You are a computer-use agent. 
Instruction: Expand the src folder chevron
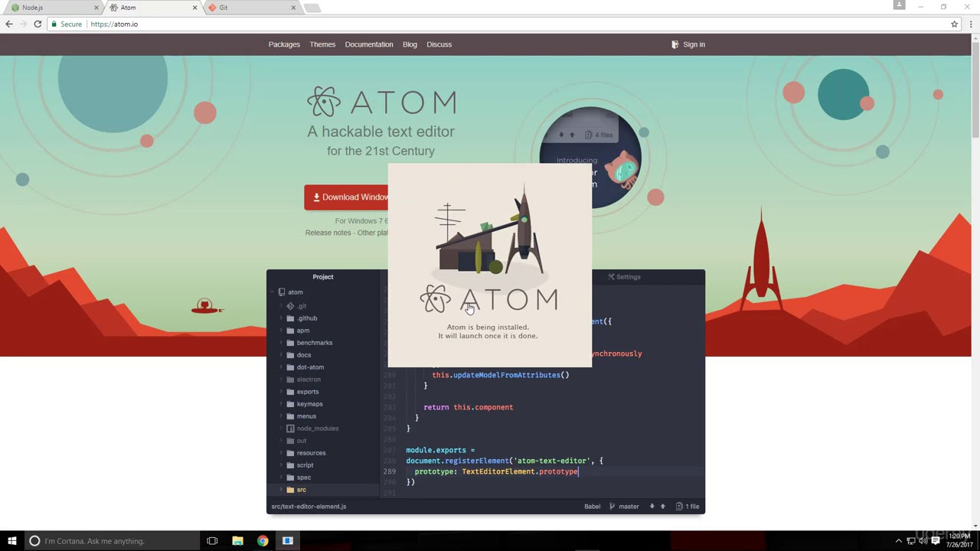(281, 490)
